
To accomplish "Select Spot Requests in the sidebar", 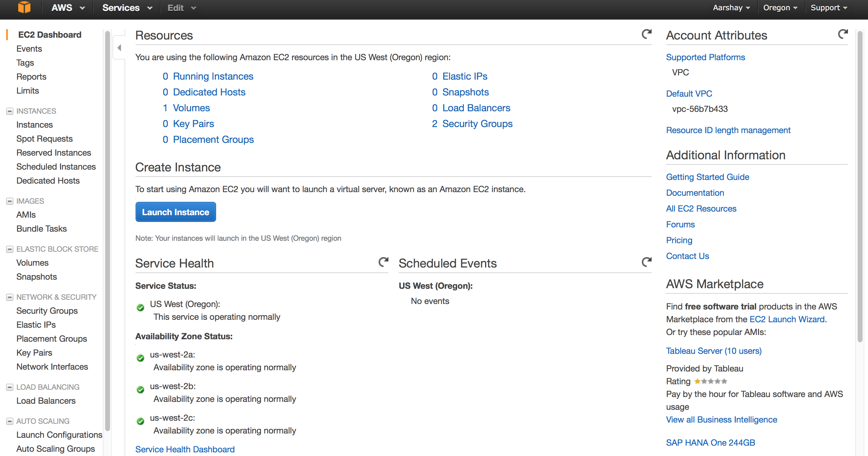I will pos(44,139).
